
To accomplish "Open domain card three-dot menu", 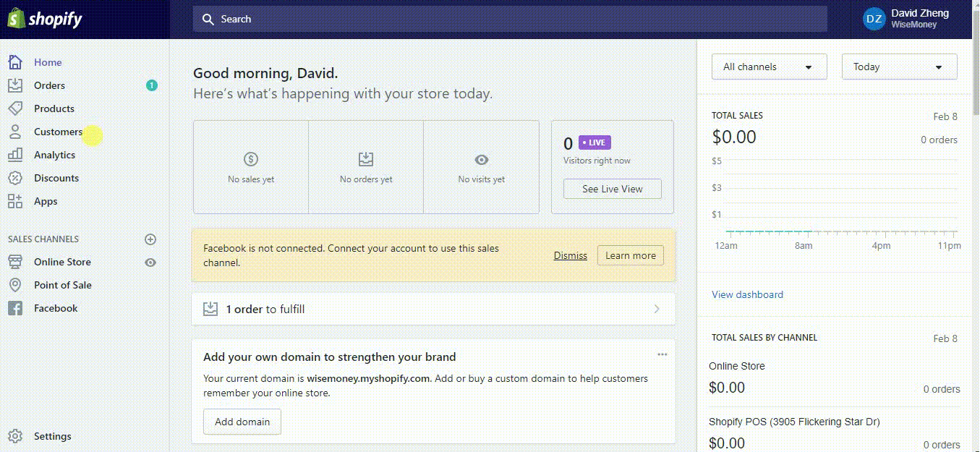I will (662, 354).
